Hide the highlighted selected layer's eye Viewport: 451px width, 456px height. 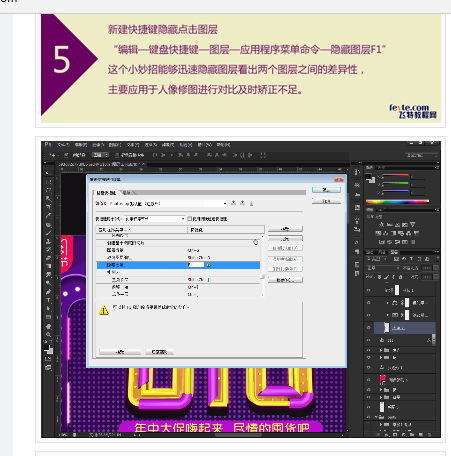coord(369,328)
